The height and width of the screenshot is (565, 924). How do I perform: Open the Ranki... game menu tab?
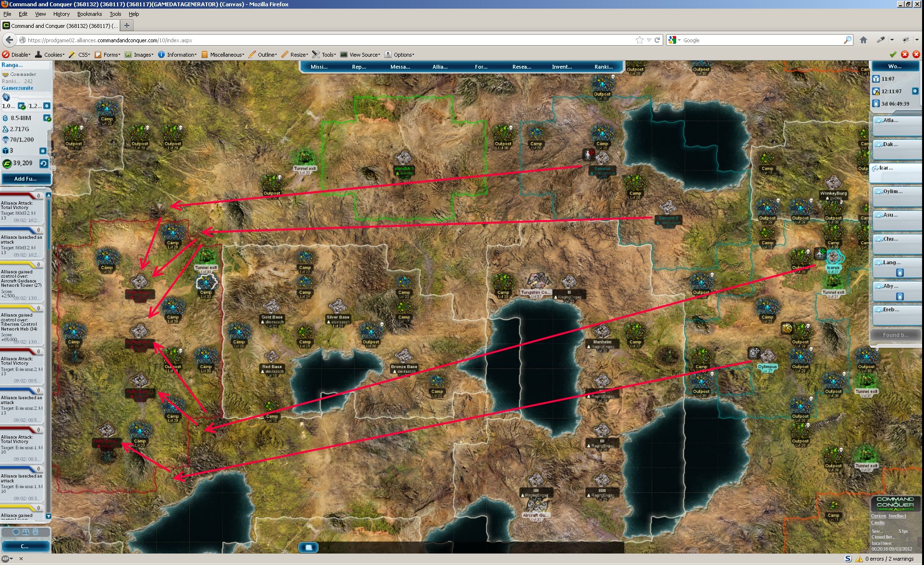[x=603, y=67]
